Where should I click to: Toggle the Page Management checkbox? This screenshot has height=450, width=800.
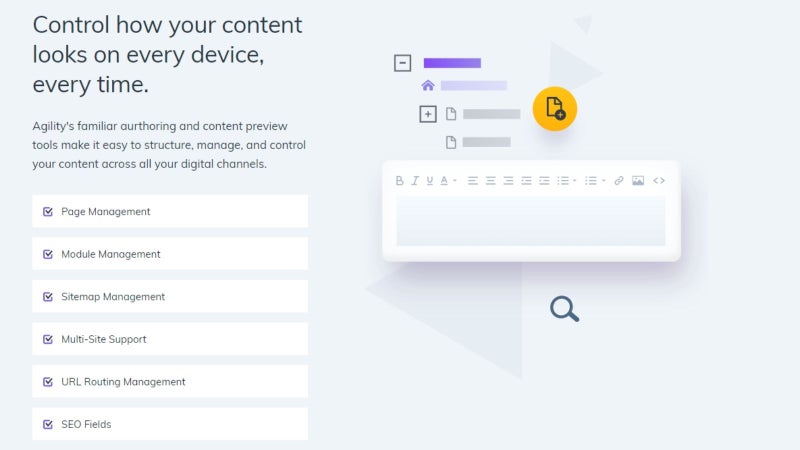click(48, 212)
